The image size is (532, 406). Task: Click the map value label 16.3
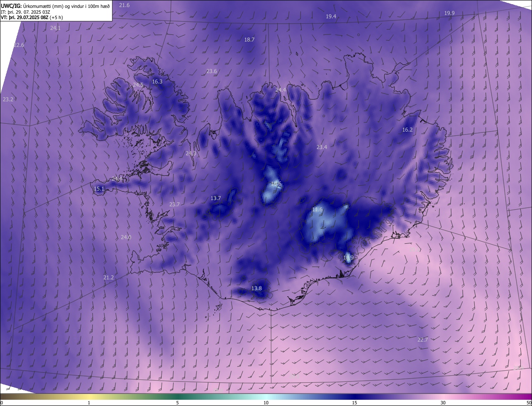coord(157,81)
